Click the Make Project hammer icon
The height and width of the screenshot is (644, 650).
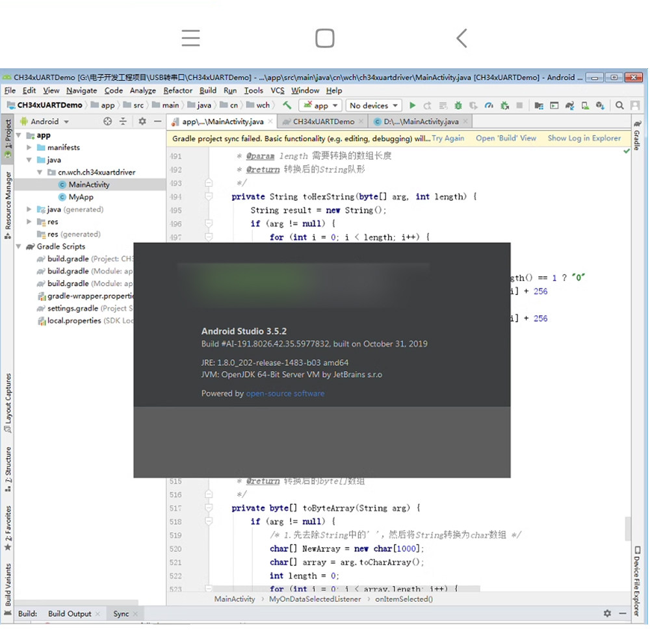[x=287, y=105]
